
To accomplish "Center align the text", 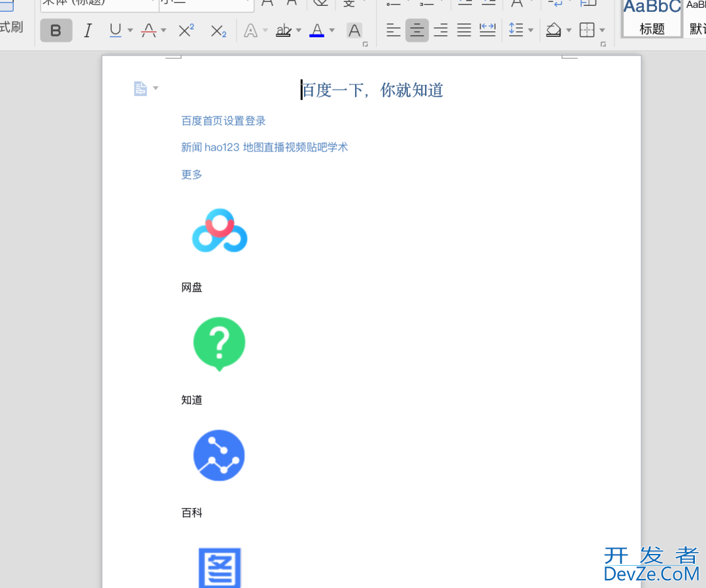I will (417, 30).
